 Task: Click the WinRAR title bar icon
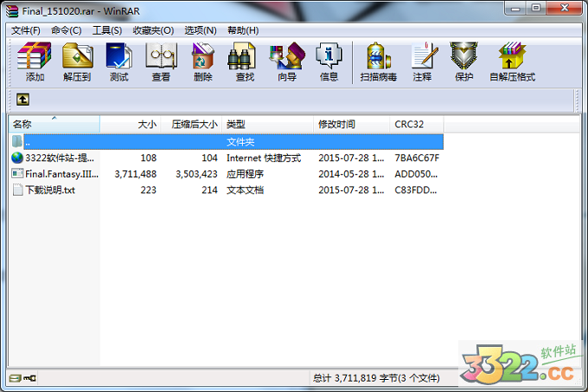pyautogui.click(x=12, y=11)
